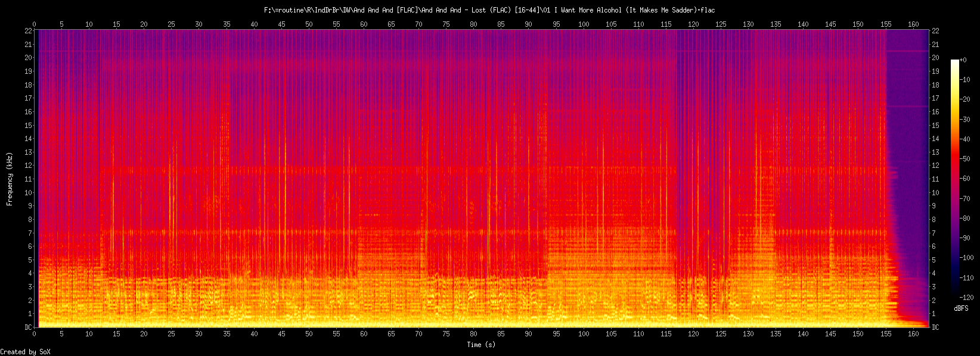Click the "135" tick on the lower time axis

(x=776, y=334)
